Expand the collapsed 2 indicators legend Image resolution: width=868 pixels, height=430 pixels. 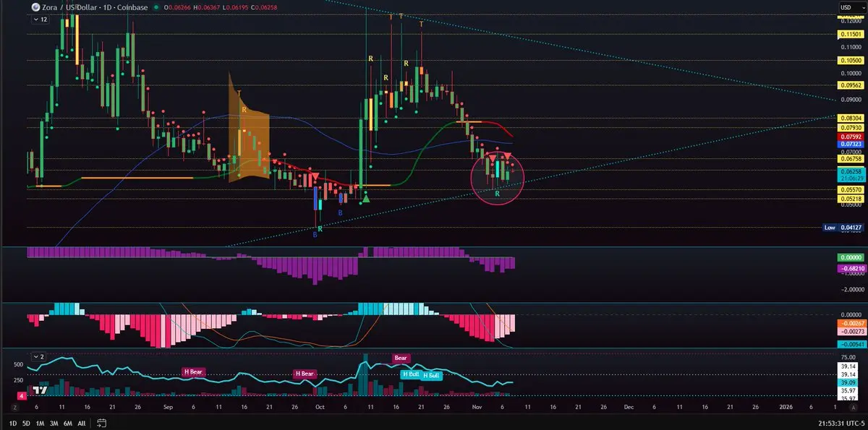tap(38, 357)
